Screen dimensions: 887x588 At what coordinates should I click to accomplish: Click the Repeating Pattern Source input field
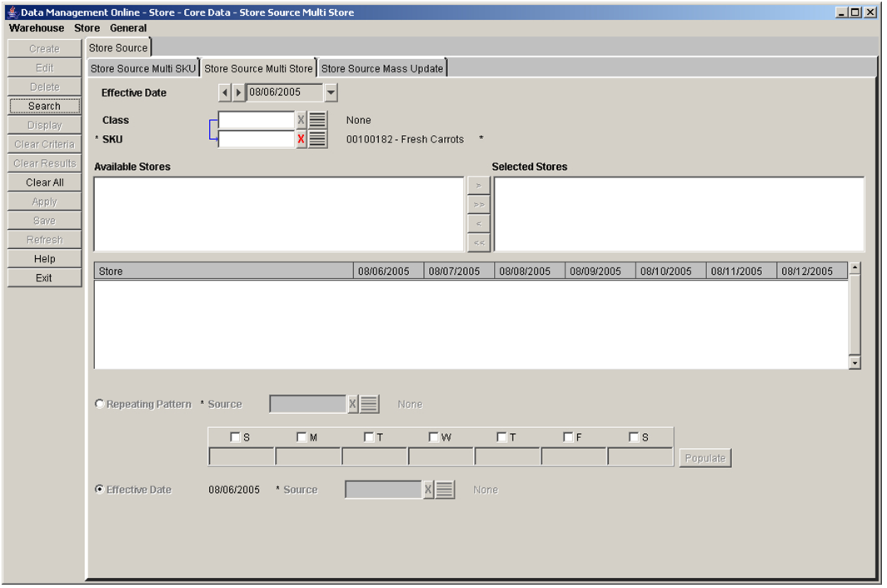[x=308, y=404]
